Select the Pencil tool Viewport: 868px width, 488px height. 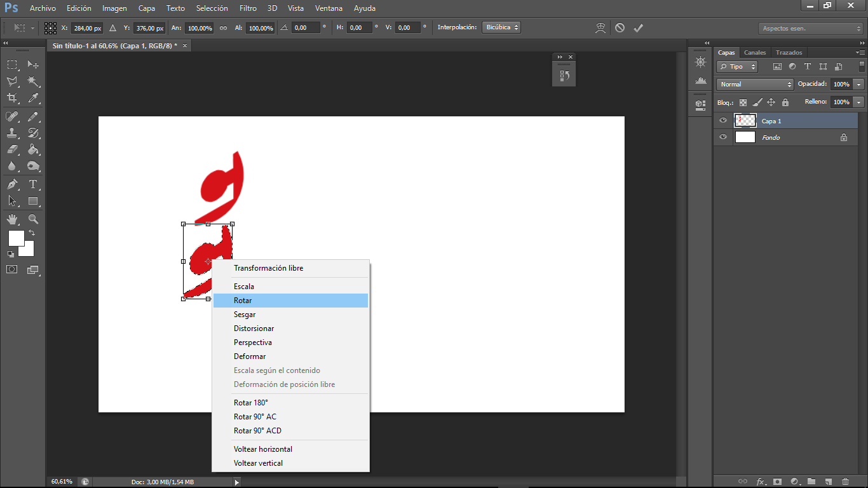click(x=34, y=116)
